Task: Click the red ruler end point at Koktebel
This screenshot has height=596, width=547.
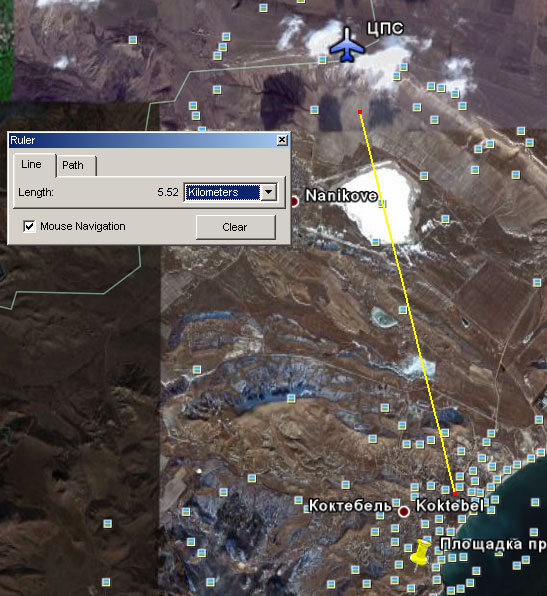Action: click(455, 494)
